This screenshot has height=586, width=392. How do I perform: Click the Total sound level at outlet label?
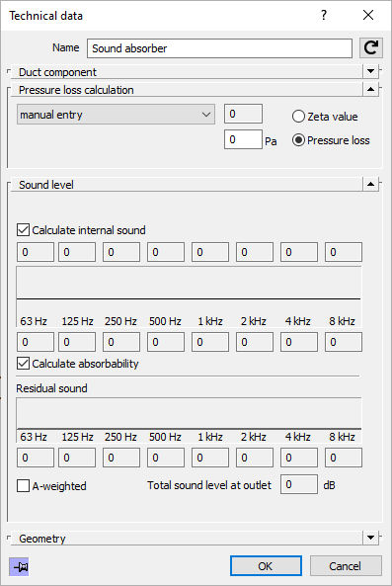[x=209, y=485]
